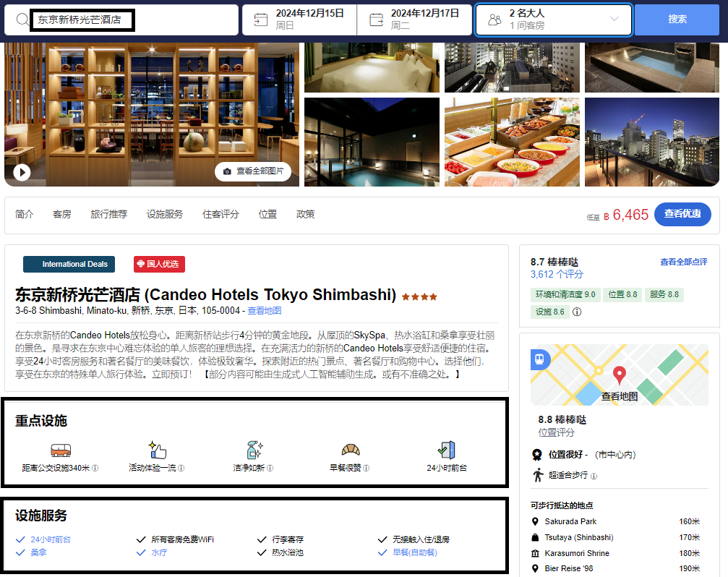This screenshot has width=728, height=577.
Task: Click the badge icon beside 位置很好
Action: tap(537, 455)
